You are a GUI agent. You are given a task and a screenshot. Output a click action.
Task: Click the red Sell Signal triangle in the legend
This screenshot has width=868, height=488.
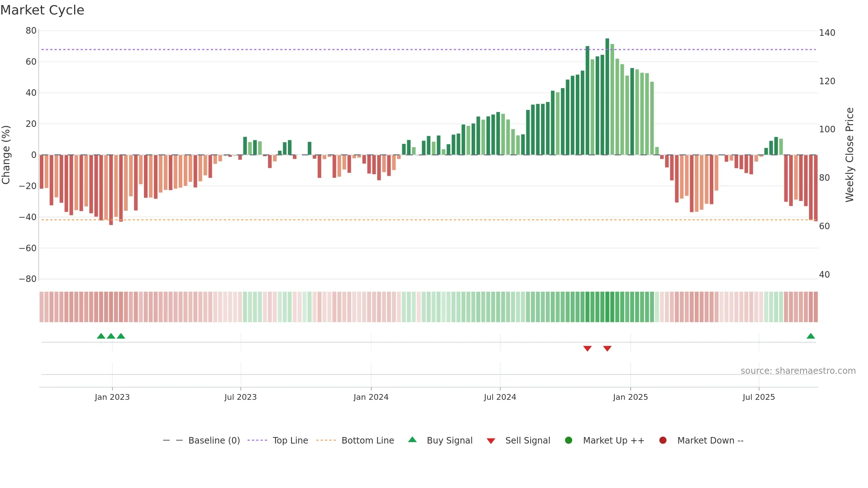[x=491, y=441]
